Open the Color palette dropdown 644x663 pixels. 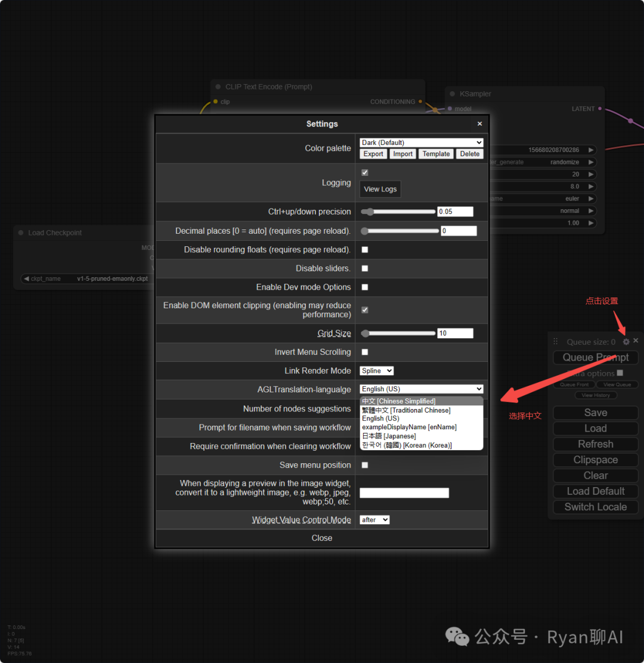[422, 142]
